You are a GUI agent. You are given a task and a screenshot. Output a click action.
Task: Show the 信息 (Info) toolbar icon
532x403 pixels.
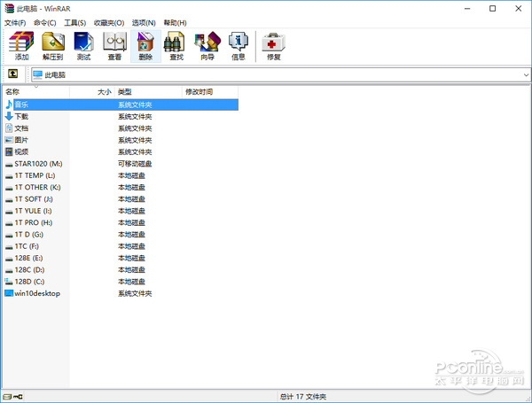pyautogui.click(x=239, y=46)
